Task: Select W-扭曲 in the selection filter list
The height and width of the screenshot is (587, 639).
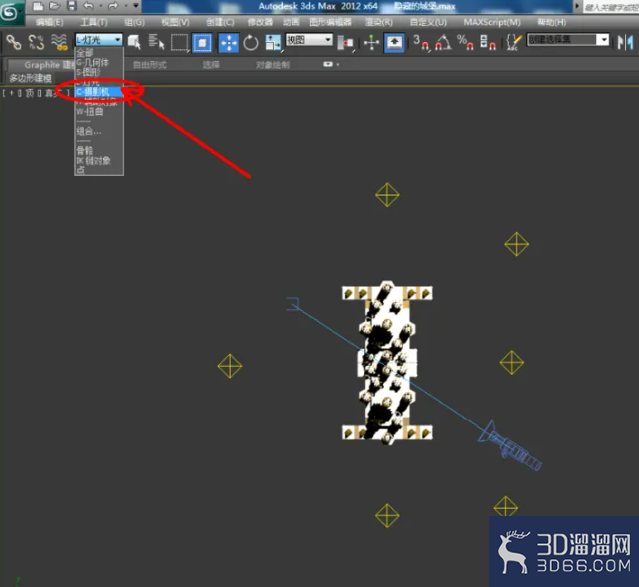Action: tap(99, 112)
